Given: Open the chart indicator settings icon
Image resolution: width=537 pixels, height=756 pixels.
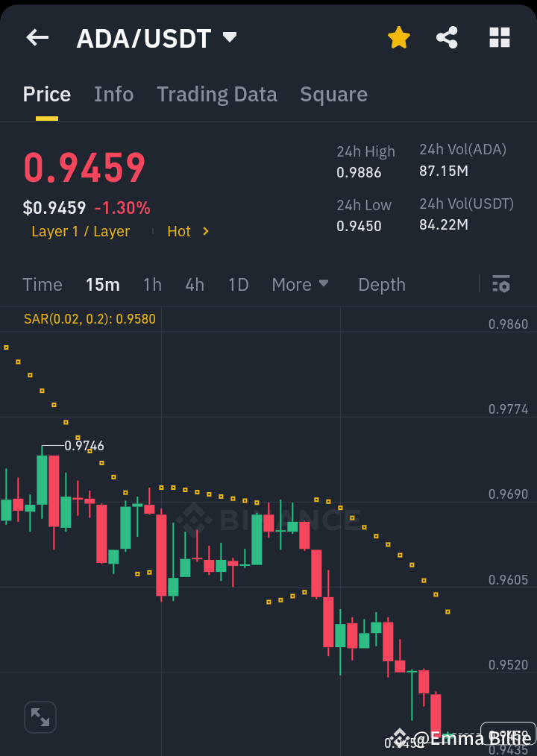Looking at the screenshot, I should (500, 284).
